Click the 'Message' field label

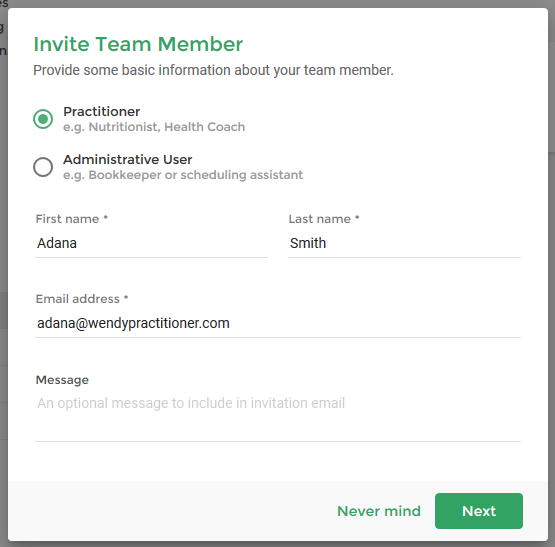tap(62, 380)
